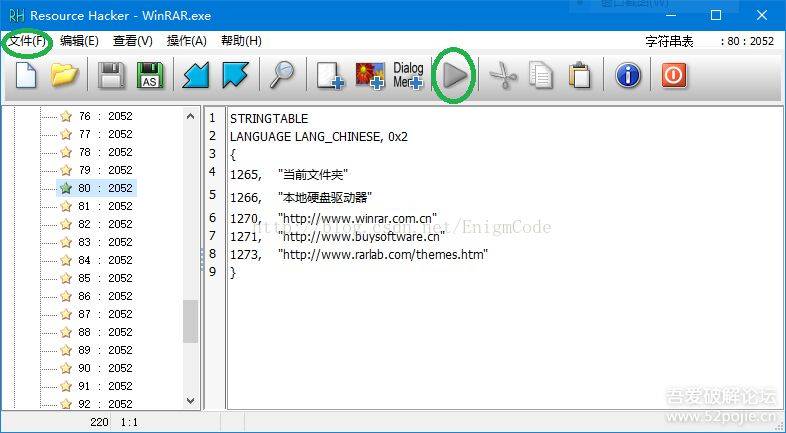
Task: Click the 字符串表 : 80 : 2052 label
Action: tap(710, 41)
